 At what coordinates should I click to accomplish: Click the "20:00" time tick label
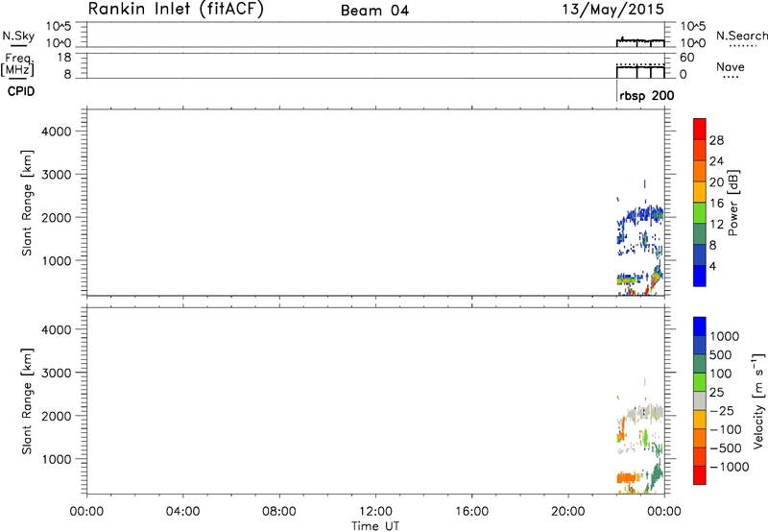coord(567,512)
